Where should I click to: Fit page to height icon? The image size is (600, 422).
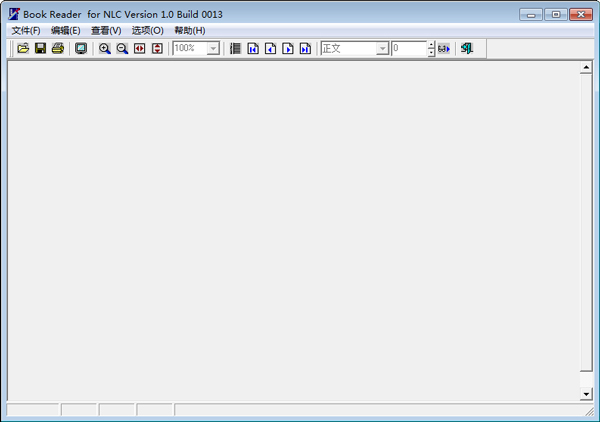point(157,48)
